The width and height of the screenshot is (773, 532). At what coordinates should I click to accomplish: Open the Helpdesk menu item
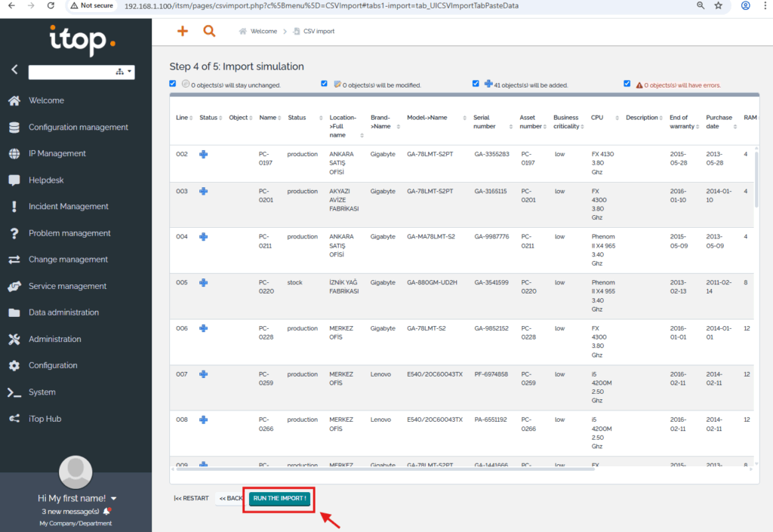coord(47,180)
